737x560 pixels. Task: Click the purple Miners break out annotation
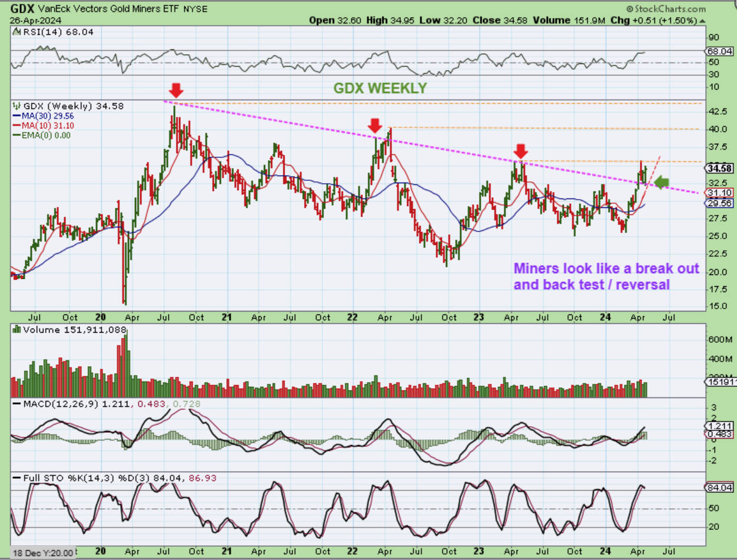(x=606, y=277)
